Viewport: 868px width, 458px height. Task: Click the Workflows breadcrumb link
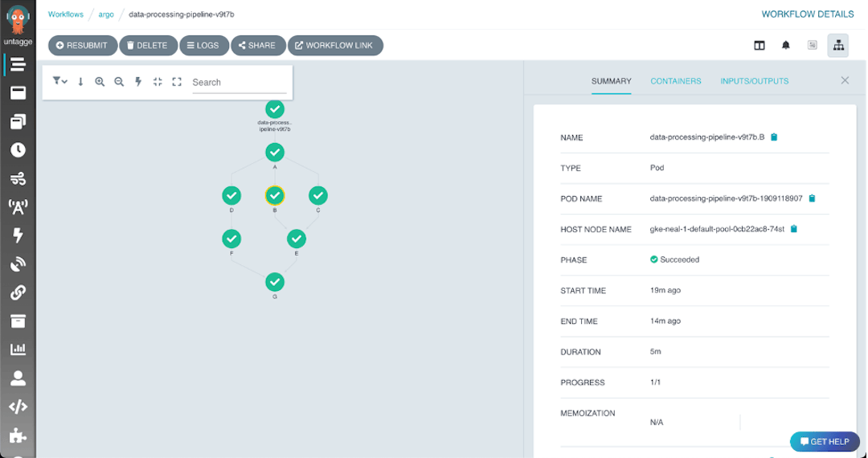[66, 14]
